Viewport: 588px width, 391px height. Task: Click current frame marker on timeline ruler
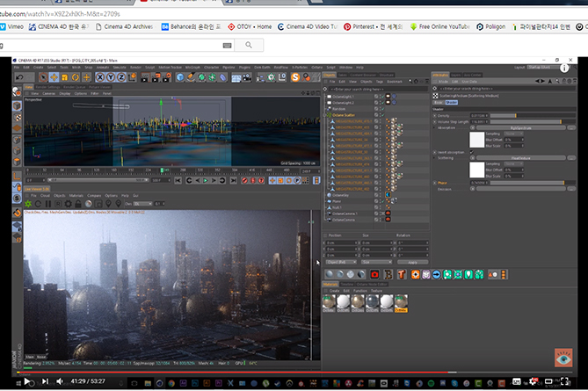pyautogui.click(x=163, y=170)
